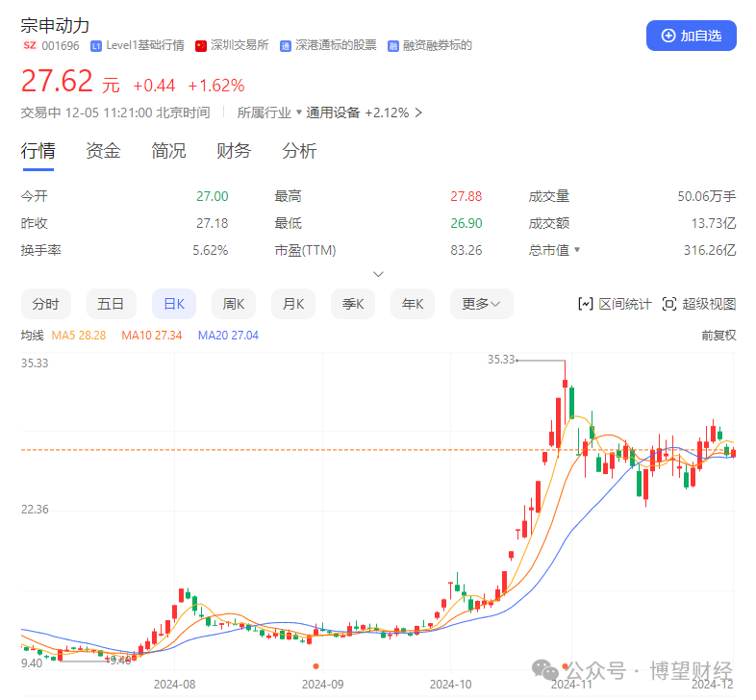This screenshot has width=756, height=700.
Task: Switch to the 财务 tab
Action: pos(234,151)
